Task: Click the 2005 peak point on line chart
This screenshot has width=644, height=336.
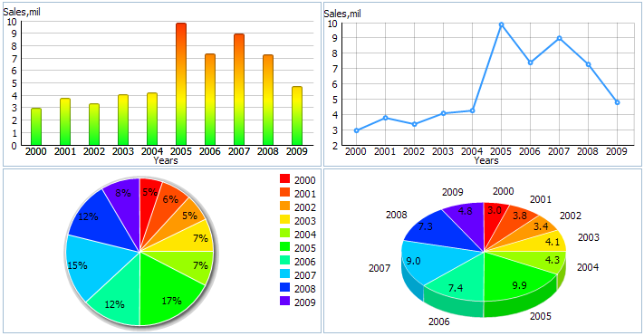Action: click(x=502, y=24)
